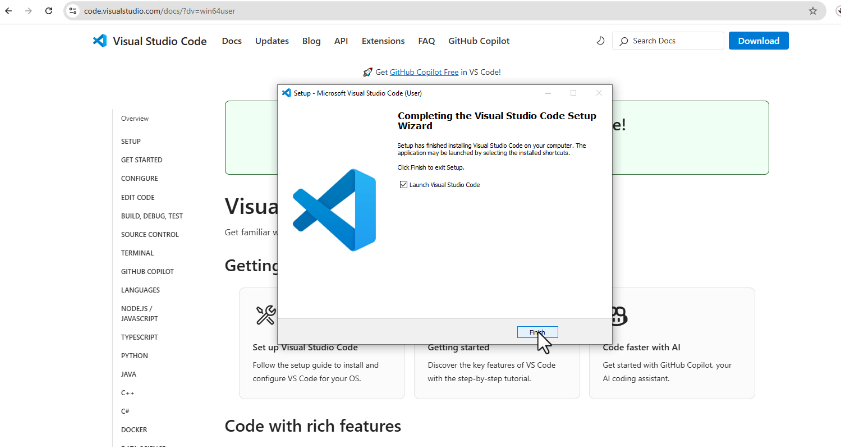Expand TERMINAL section in sidebar
The height and width of the screenshot is (447, 841).
coord(137,253)
